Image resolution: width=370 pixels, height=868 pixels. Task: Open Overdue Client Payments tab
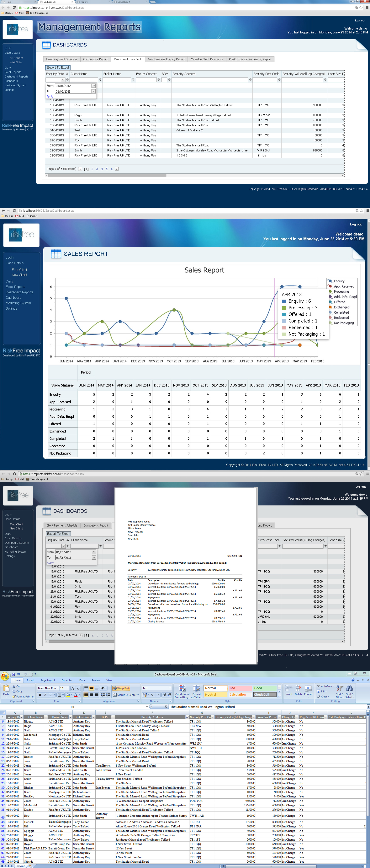207,59
